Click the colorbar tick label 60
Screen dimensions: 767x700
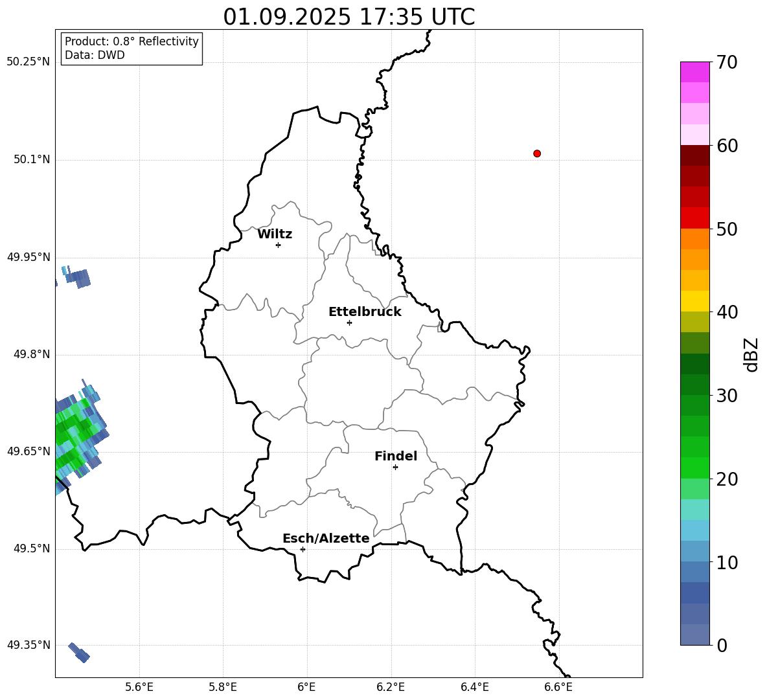[727, 146]
